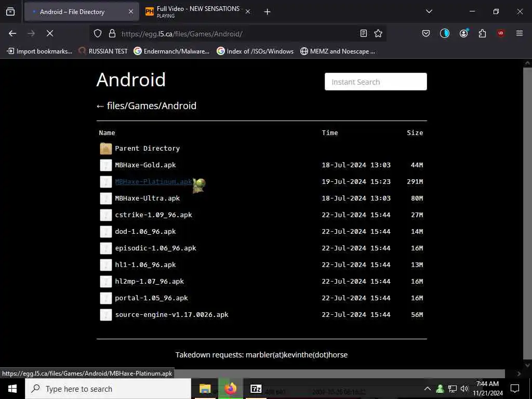532x399 pixels.
Task: Open File Explorer from the taskbar
Action: coord(205,389)
